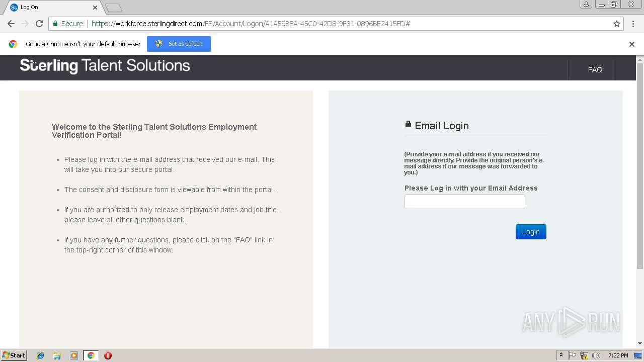Viewport: 644px width, 362px height.
Task: Click the browser Forward arrow
Action: click(25, 24)
